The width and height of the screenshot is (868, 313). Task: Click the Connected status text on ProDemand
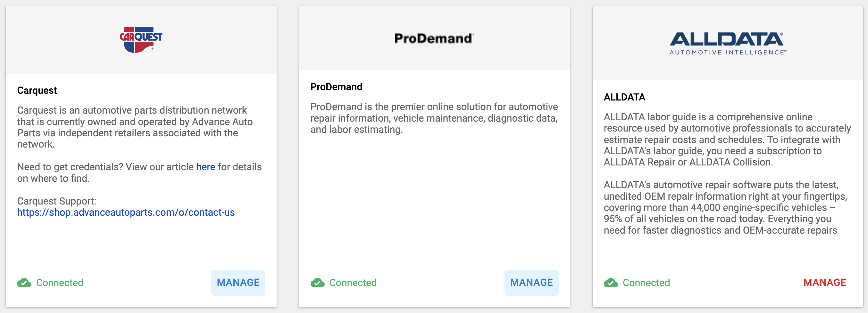pos(353,283)
